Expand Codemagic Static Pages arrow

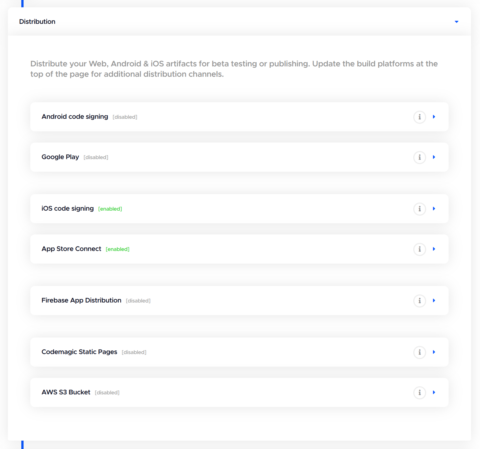[x=434, y=352]
